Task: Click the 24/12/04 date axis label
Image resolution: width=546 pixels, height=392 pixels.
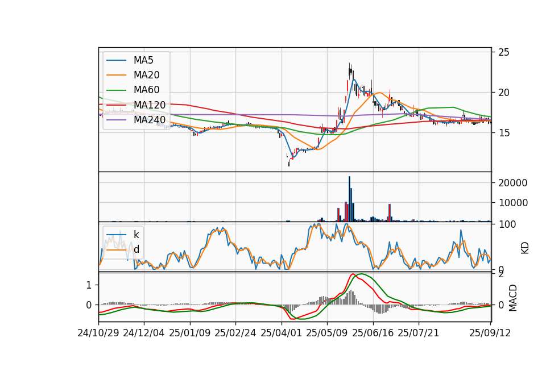Action: pos(144,333)
